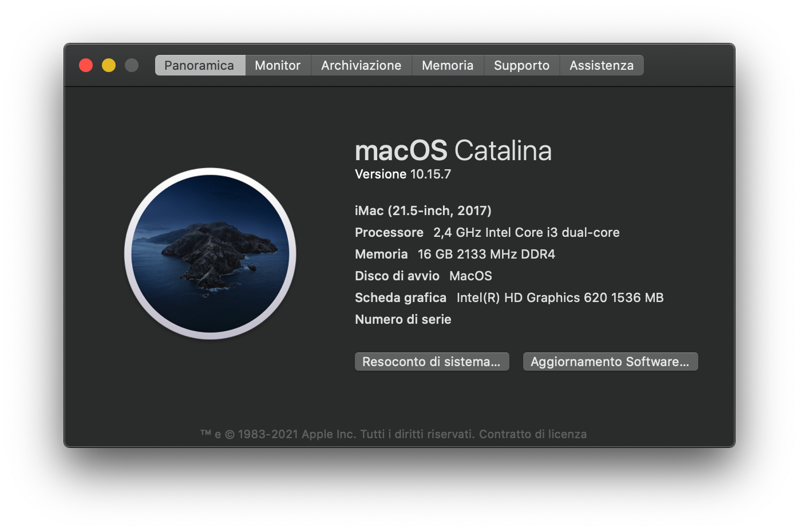Go to the Memoria tab
This screenshot has width=799, height=532.
[x=448, y=65]
